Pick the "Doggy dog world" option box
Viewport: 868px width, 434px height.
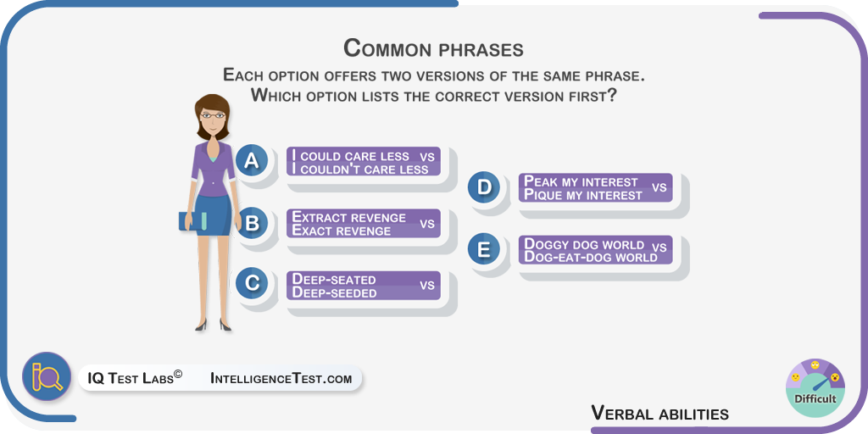(x=595, y=250)
